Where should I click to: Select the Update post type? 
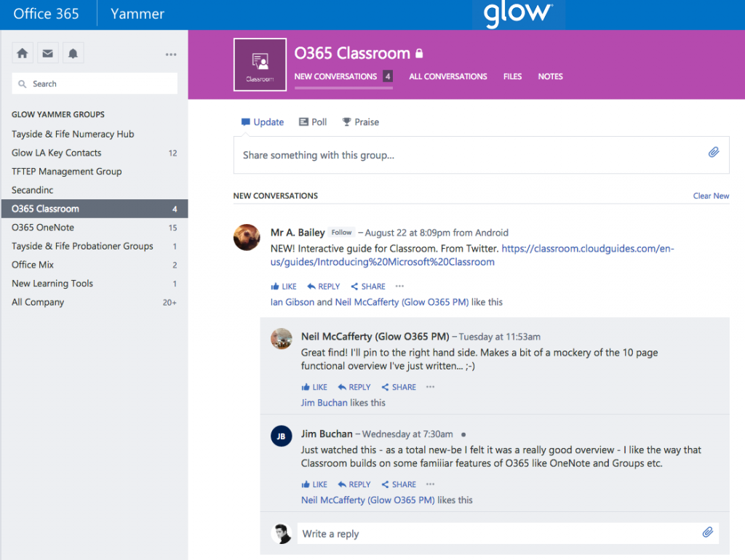tap(263, 122)
